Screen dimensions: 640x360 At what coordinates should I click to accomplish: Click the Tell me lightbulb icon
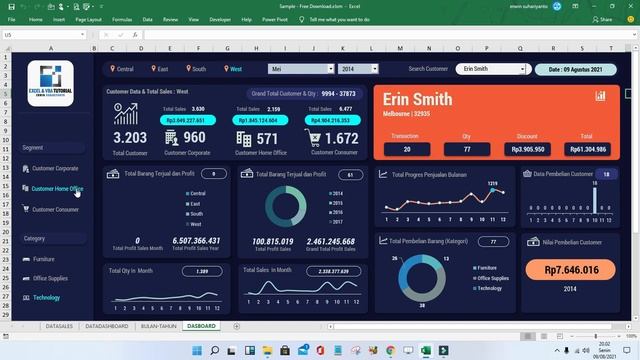pos(302,19)
